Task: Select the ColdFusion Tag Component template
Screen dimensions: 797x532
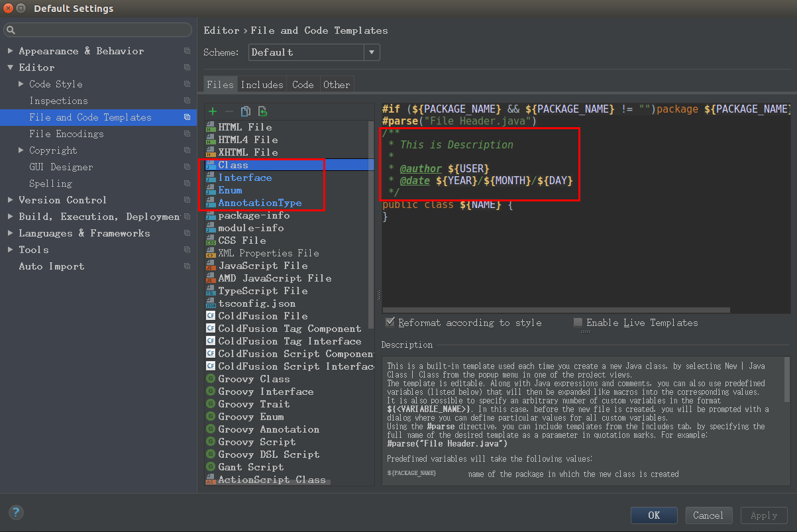Action: [290, 328]
